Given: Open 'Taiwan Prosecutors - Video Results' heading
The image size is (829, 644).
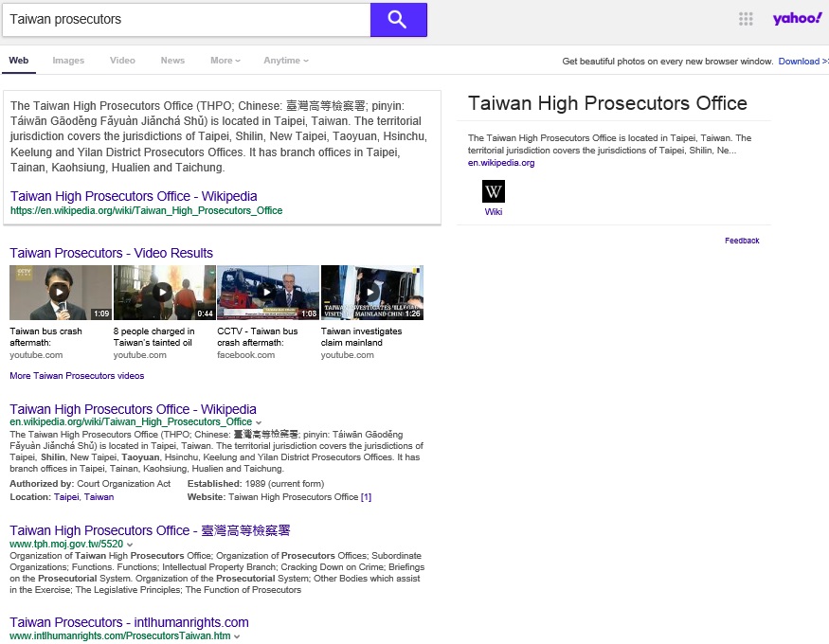Looking at the screenshot, I should coord(112,253).
